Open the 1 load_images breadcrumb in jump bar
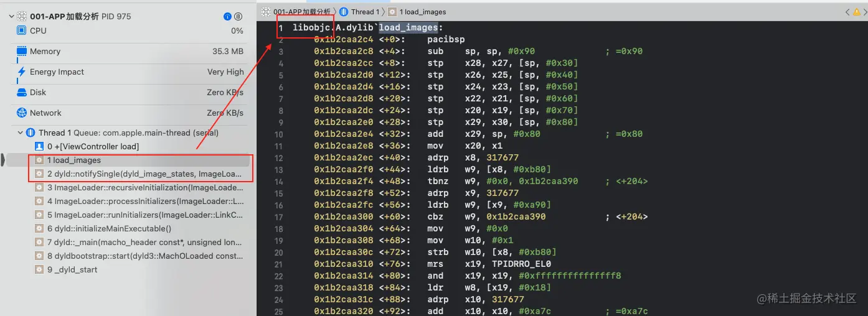The width and height of the screenshot is (868, 316). pyautogui.click(x=417, y=12)
